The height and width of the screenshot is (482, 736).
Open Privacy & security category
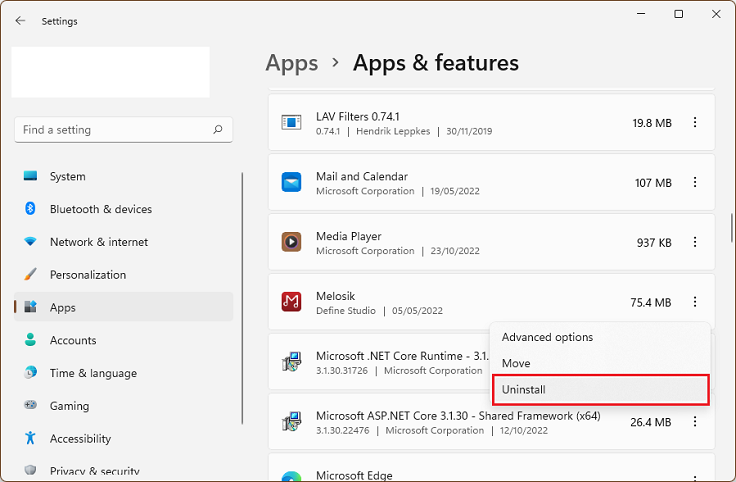point(123,470)
